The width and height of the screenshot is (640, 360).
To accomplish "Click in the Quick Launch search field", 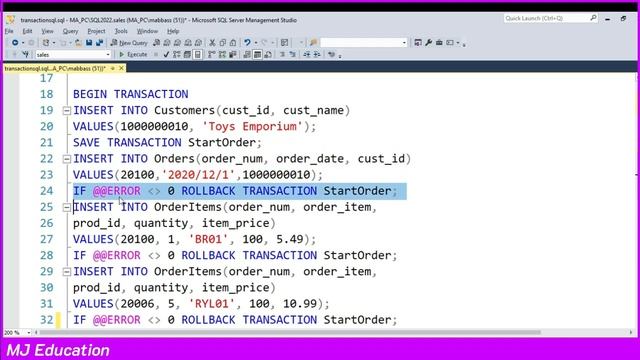I will coord(546,18).
